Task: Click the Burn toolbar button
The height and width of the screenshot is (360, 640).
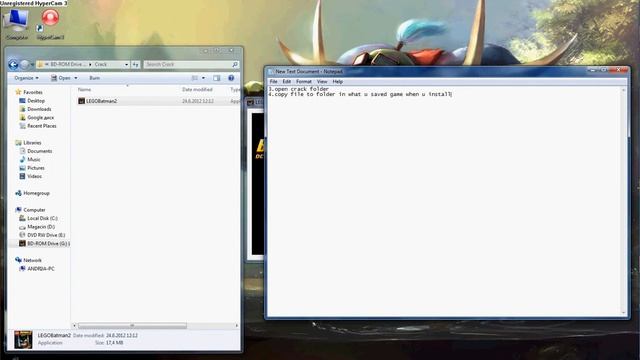Action: (94, 78)
